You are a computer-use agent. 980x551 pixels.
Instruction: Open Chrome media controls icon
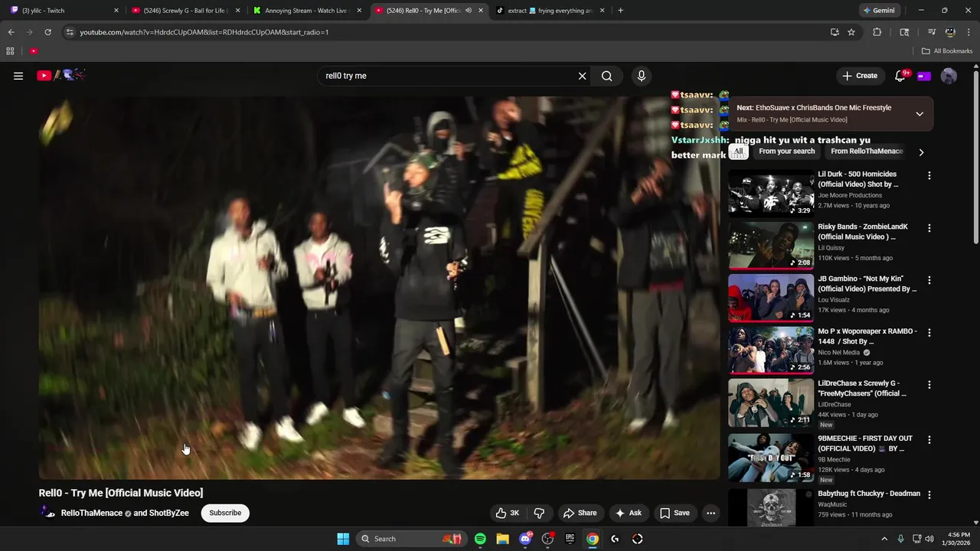(x=932, y=32)
